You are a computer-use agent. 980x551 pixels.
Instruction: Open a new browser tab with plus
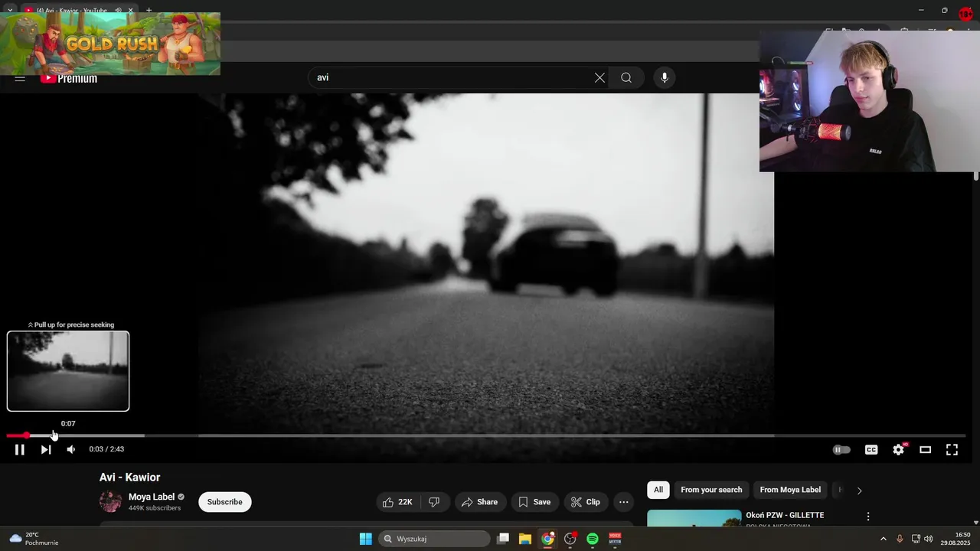pos(149,11)
